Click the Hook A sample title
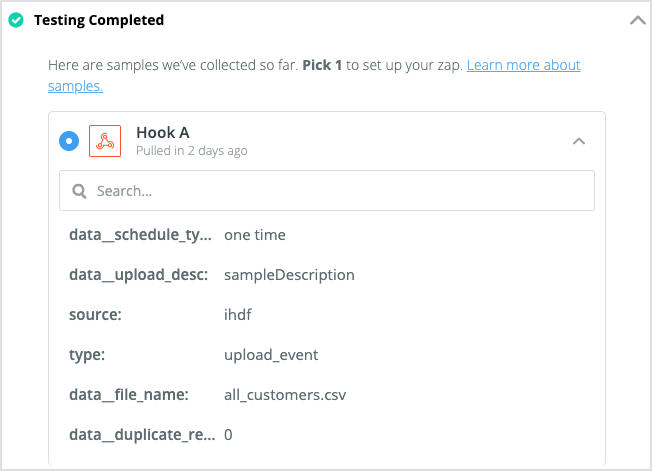Image resolution: width=652 pixels, height=471 pixels. point(163,133)
